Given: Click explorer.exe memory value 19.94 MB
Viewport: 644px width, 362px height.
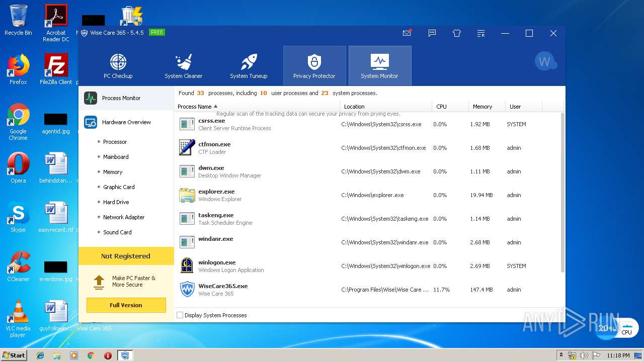Looking at the screenshot, I should 481,195.
